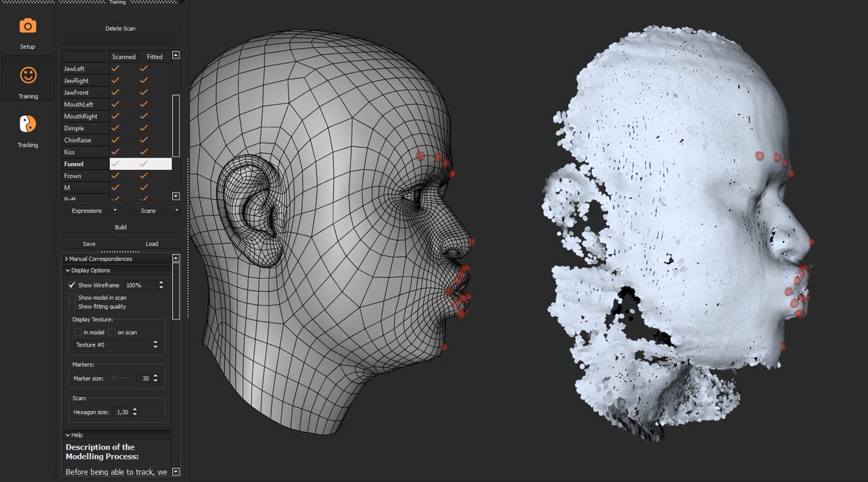Switch to the Training smiley section
This screenshot has height=482, width=868.
pyautogui.click(x=27, y=79)
